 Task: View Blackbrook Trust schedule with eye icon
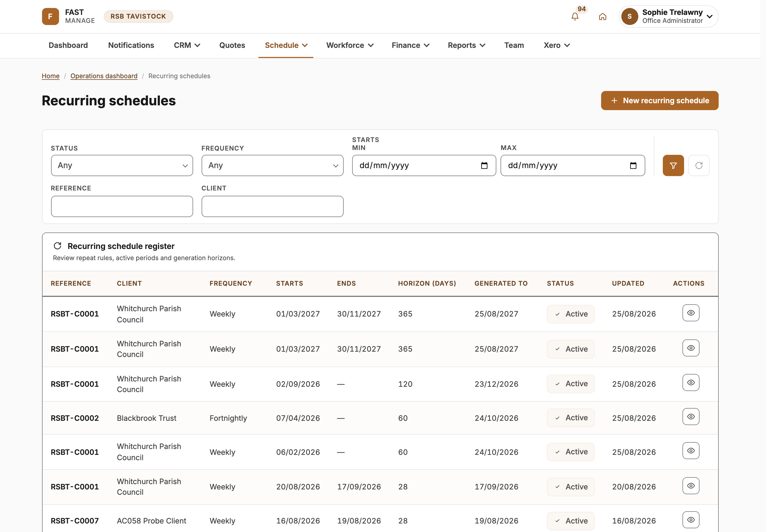tap(691, 417)
